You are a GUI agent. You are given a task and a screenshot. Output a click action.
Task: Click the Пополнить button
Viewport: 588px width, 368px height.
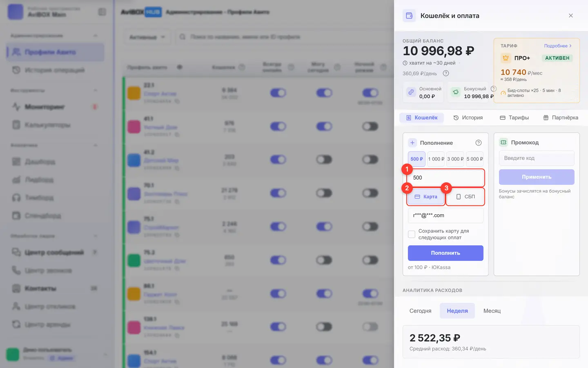[445, 253]
